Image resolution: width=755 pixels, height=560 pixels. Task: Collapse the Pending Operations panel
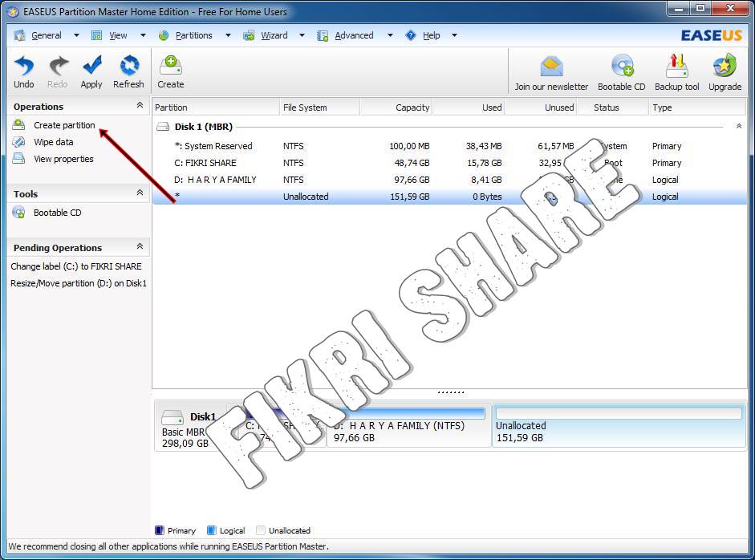pyautogui.click(x=140, y=246)
